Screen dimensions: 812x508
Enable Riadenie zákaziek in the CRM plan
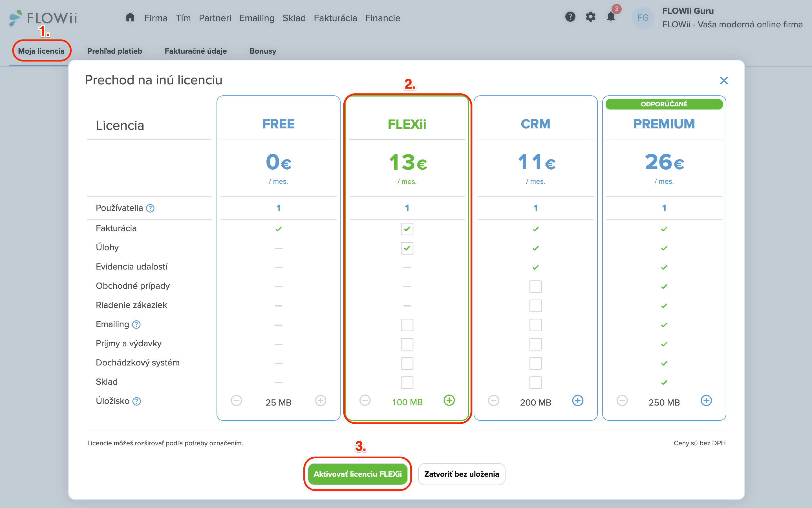pyautogui.click(x=535, y=306)
